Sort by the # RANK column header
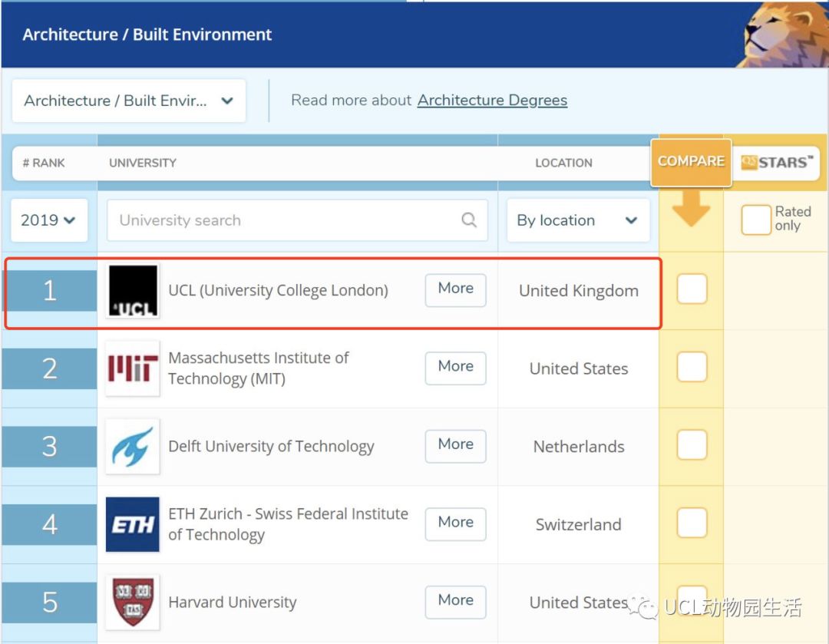The image size is (829, 644). pyautogui.click(x=43, y=163)
